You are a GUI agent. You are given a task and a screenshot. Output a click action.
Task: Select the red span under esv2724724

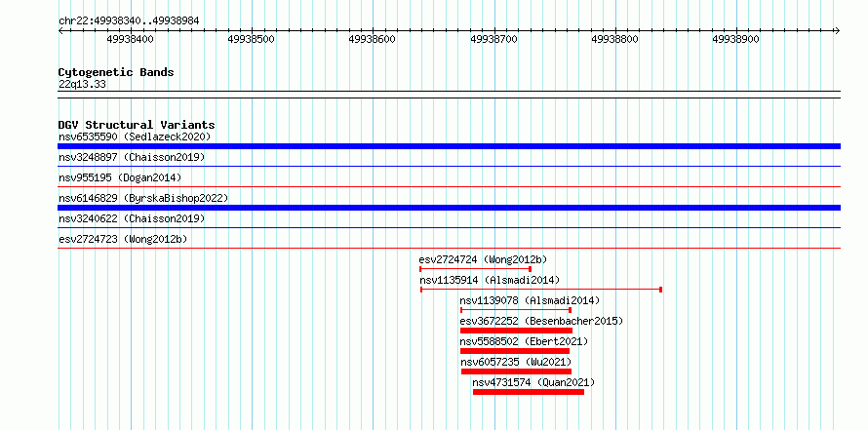[x=476, y=269]
